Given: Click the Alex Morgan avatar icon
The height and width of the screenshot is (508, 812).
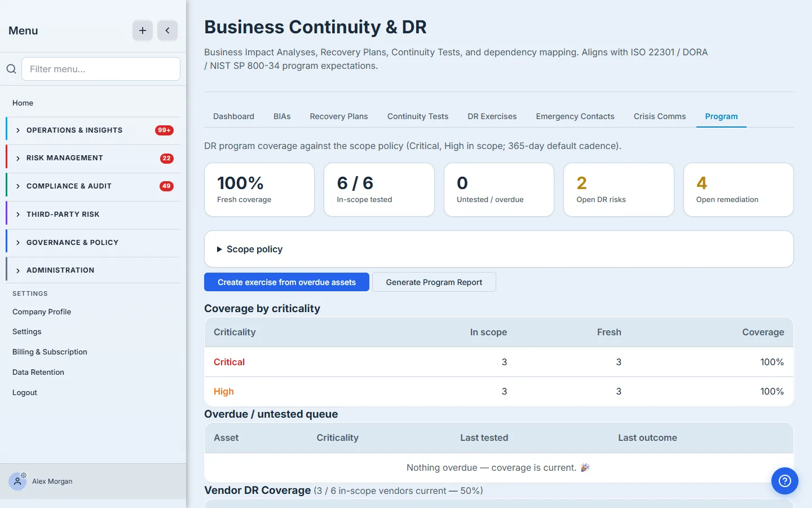Looking at the screenshot, I should (x=17, y=481).
